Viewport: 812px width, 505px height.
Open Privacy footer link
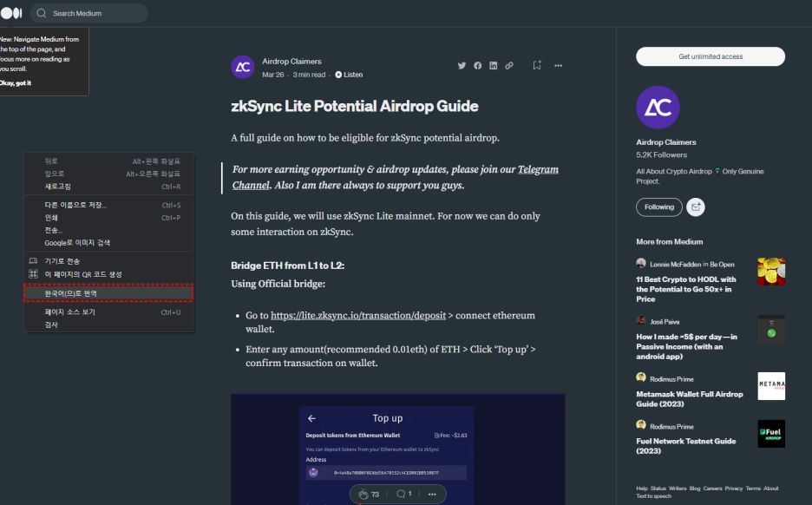pos(734,489)
